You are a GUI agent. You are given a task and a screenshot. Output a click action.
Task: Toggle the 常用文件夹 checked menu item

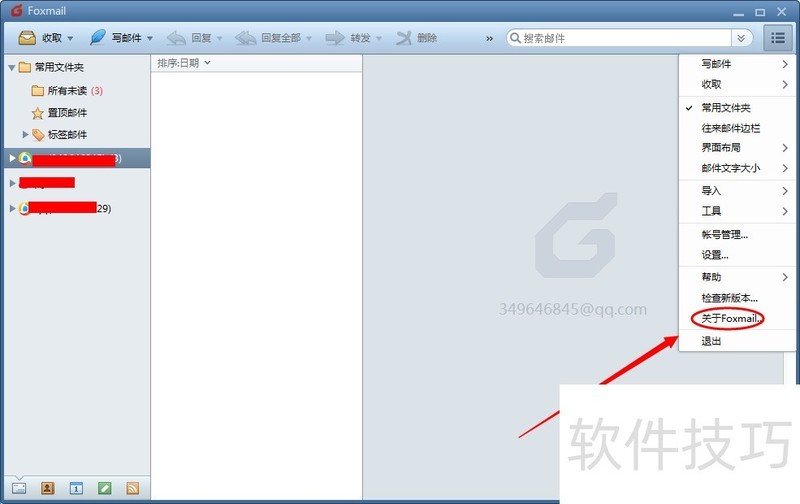coord(726,107)
